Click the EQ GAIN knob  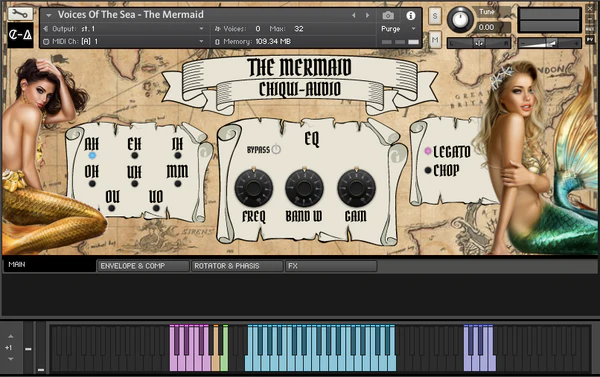tap(356, 188)
